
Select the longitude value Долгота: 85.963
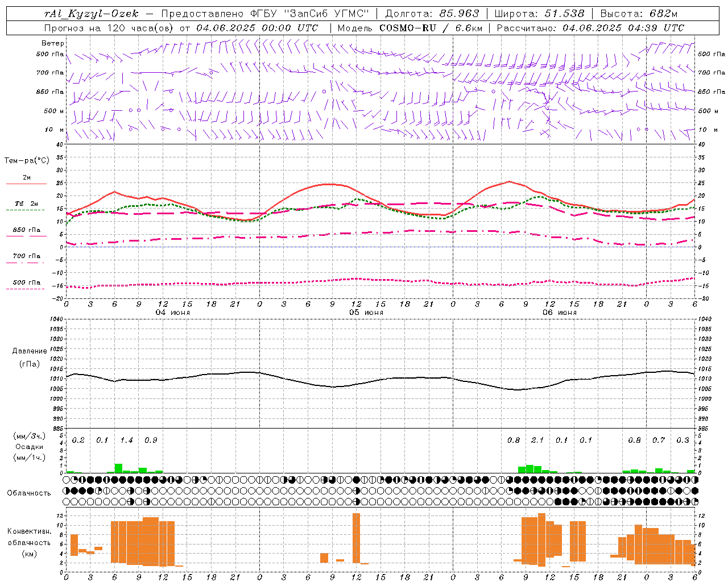pos(432,14)
